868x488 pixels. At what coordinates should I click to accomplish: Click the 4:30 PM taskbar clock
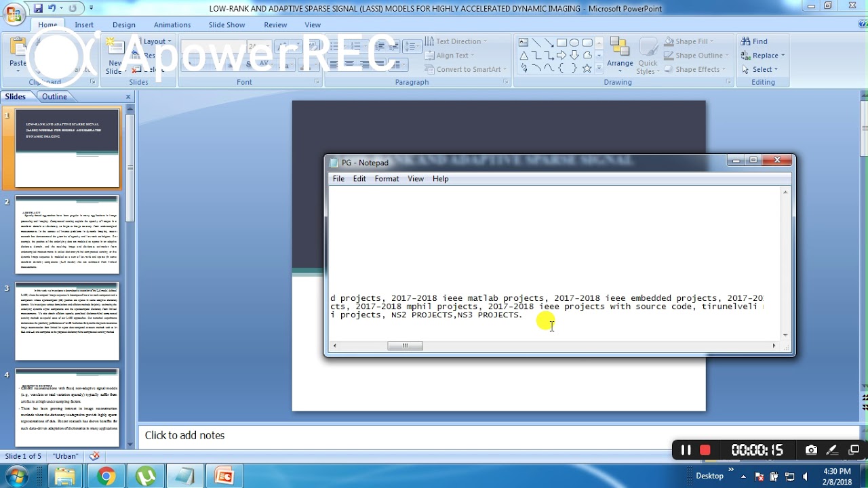[x=837, y=472]
